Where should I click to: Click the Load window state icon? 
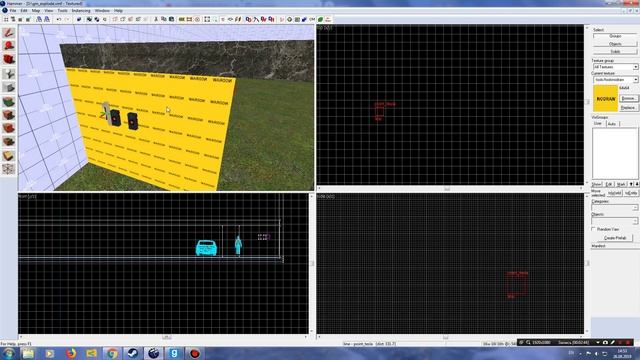tap(39, 19)
